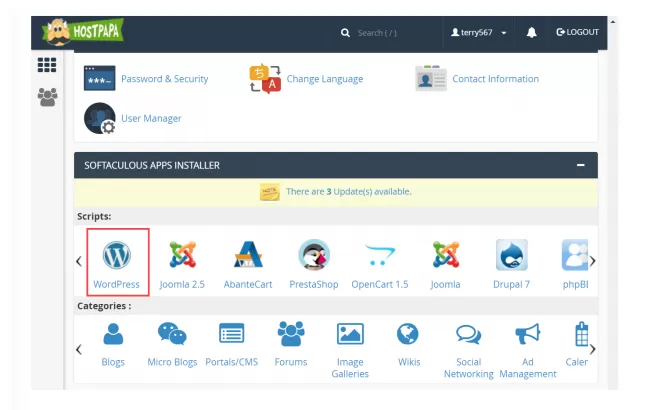Click the Change Language link
This screenshot has width=666, height=410.
click(x=325, y=79)
